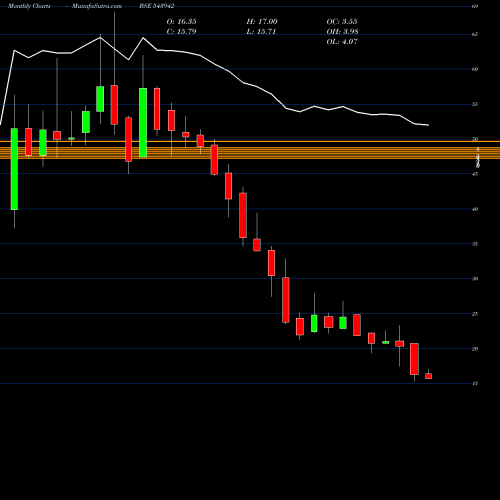Click the high value 'H: 17.00'
The height and width of the screenshot is (500, 500).
[x=262, y=22]
